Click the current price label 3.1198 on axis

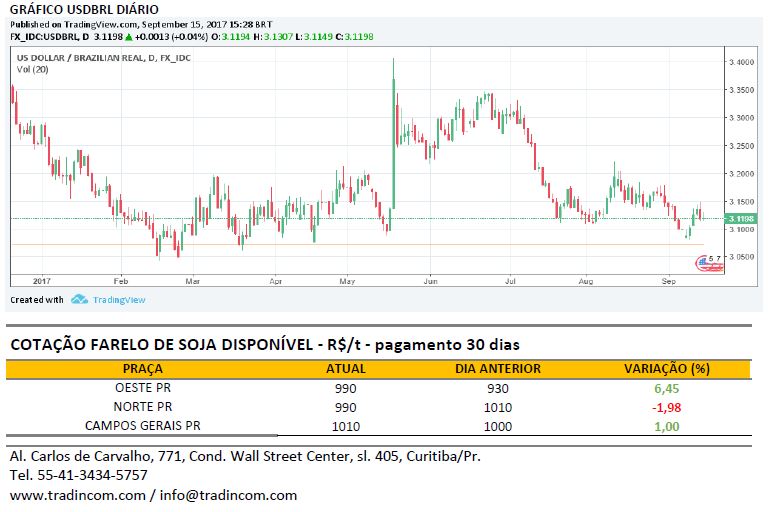742,218
